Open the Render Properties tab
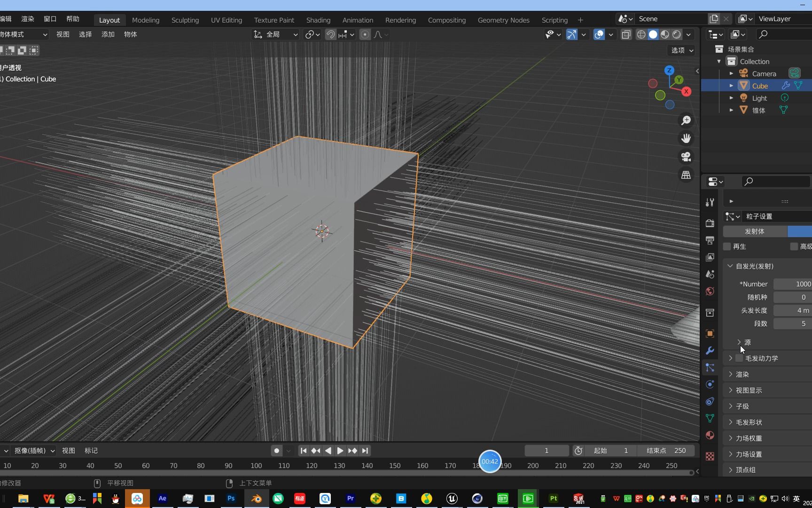 tap(710, 223)
